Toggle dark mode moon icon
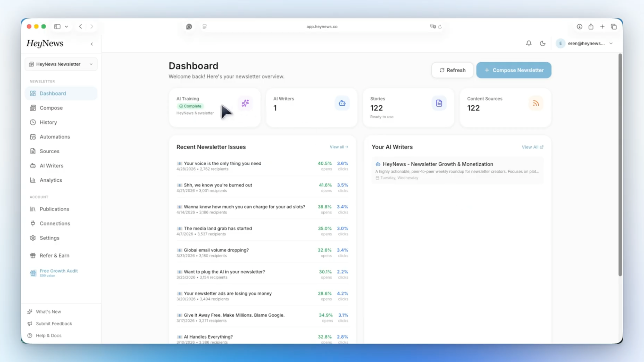 [543, 43]
